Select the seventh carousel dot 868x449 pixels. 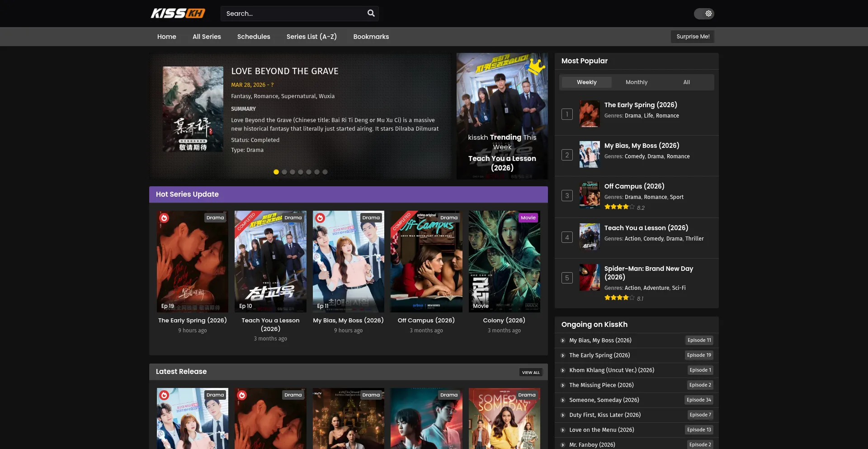point(325,172)
